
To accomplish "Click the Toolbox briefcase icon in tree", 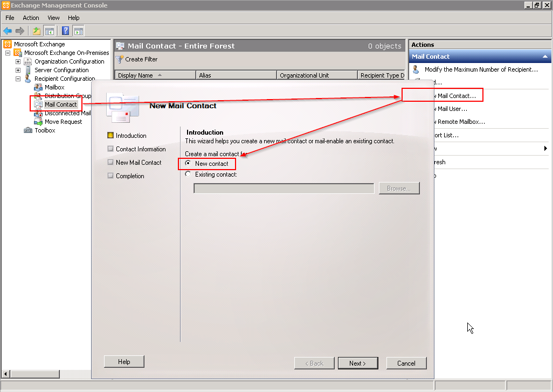I will pos(28,130).
